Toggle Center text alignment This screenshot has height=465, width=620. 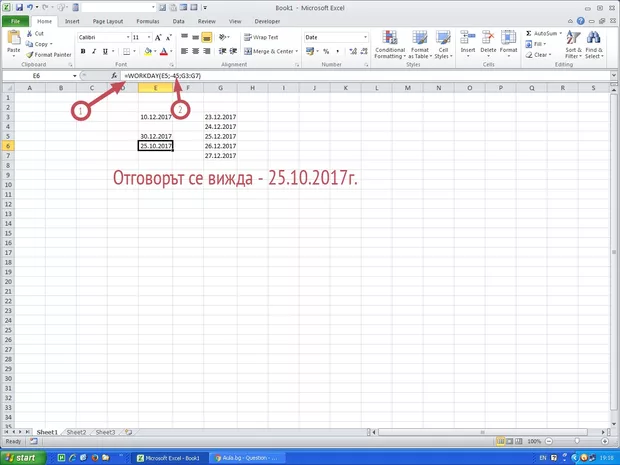pyautogui.click(x=195, y=51)
